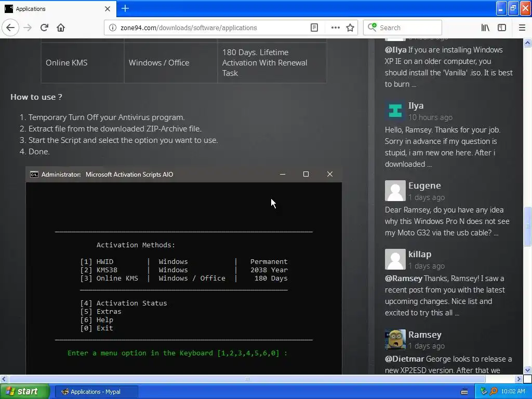532x399 pixels.
Task: Open the Windows XP Start menu
Action: [x=24, y=392]
